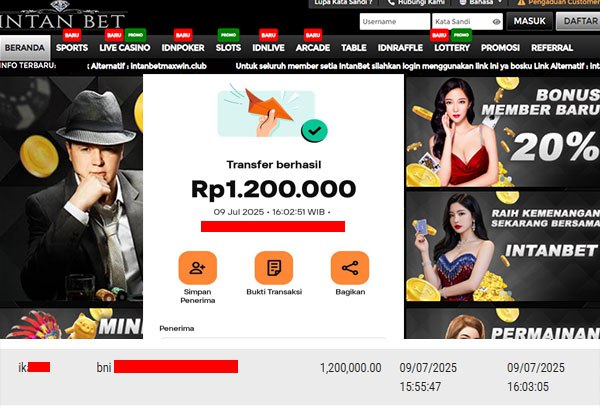This screenshot has width=600, height=415.
Task: Expand the Bahasa language dropdown
Action: (x=481, y=3)
